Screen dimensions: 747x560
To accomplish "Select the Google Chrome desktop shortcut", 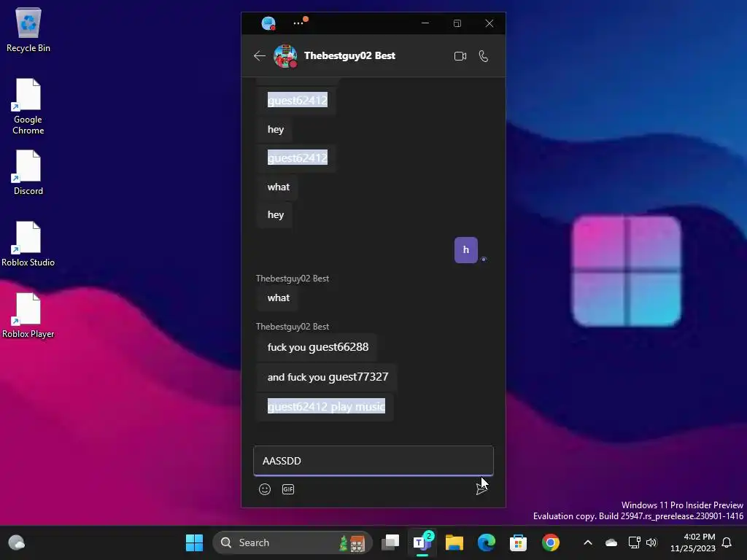I will [x=28, y=106].
